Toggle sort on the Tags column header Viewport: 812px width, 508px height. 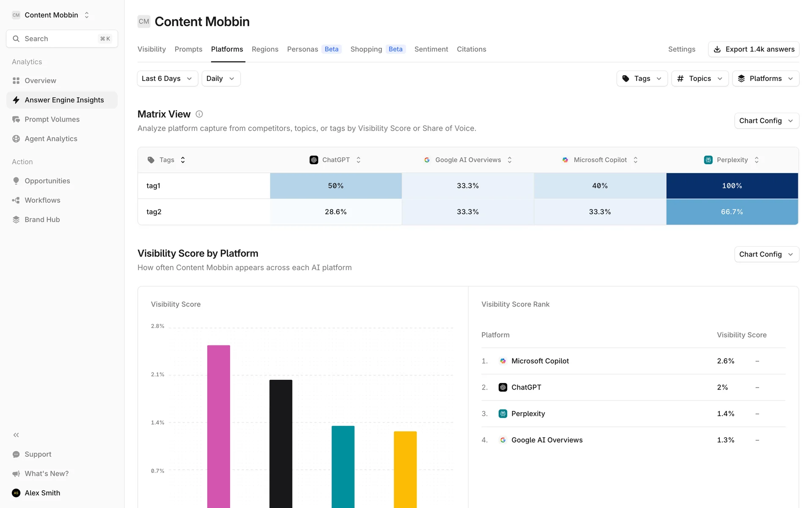tap(183, 160)
